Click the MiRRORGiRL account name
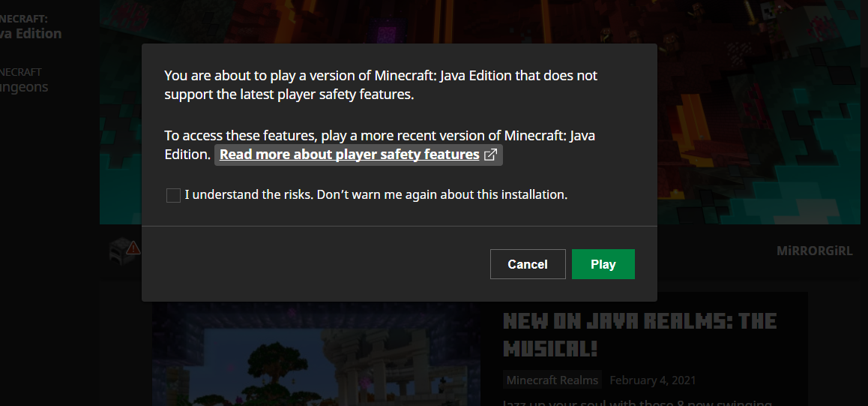This screenshot has width=868, height=406. click(x=814, y=251)
